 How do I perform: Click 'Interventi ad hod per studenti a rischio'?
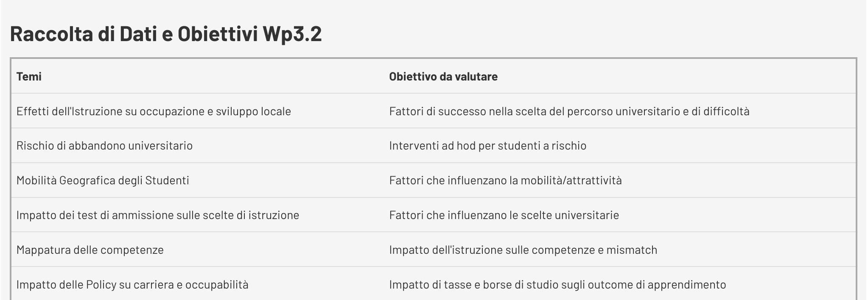(x=487, y=146)
